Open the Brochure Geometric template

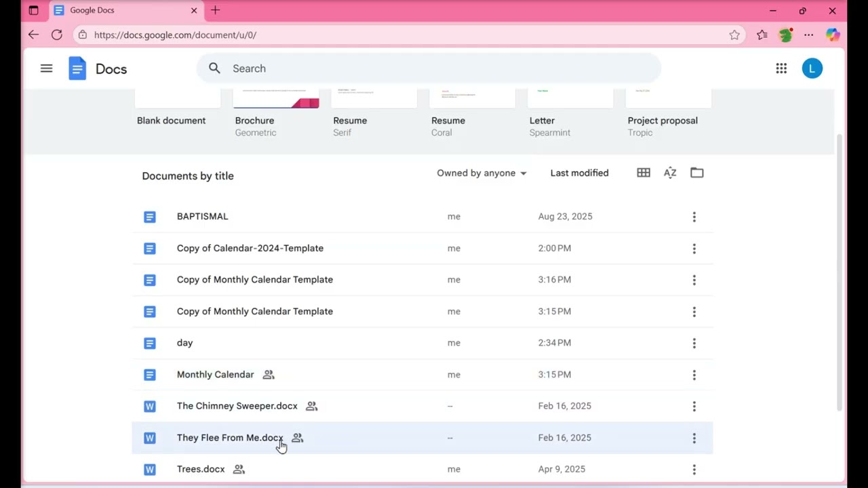(276, 113)
